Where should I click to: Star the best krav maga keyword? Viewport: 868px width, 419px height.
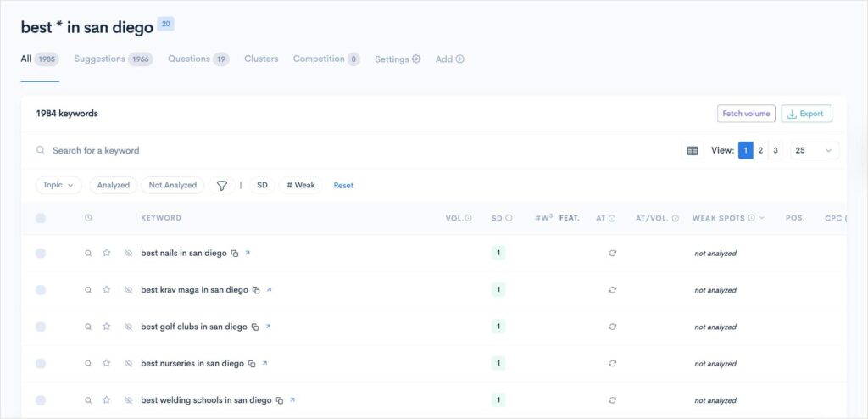pyautogui.click(x=106, y=290)
